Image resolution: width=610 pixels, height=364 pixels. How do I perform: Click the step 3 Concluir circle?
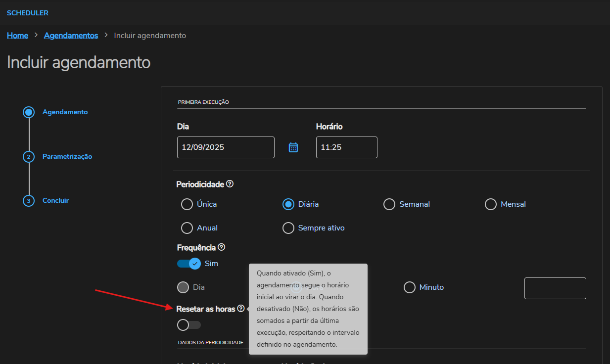tap(29, 201)
